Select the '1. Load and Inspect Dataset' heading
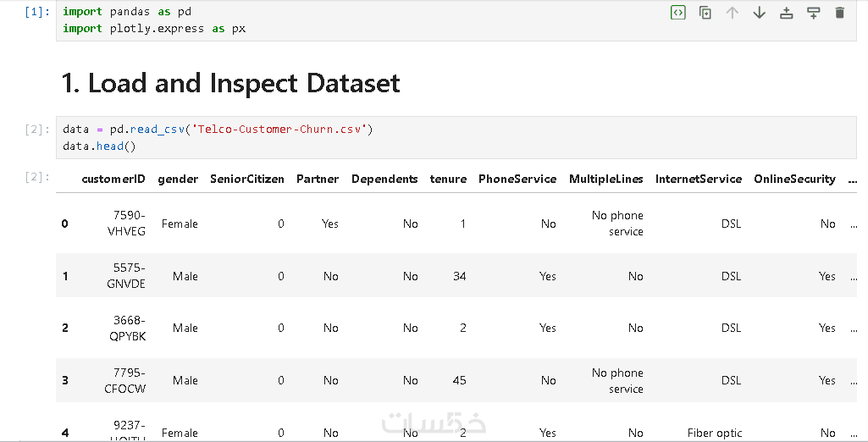Screen dimensions: 868x442 230,83
